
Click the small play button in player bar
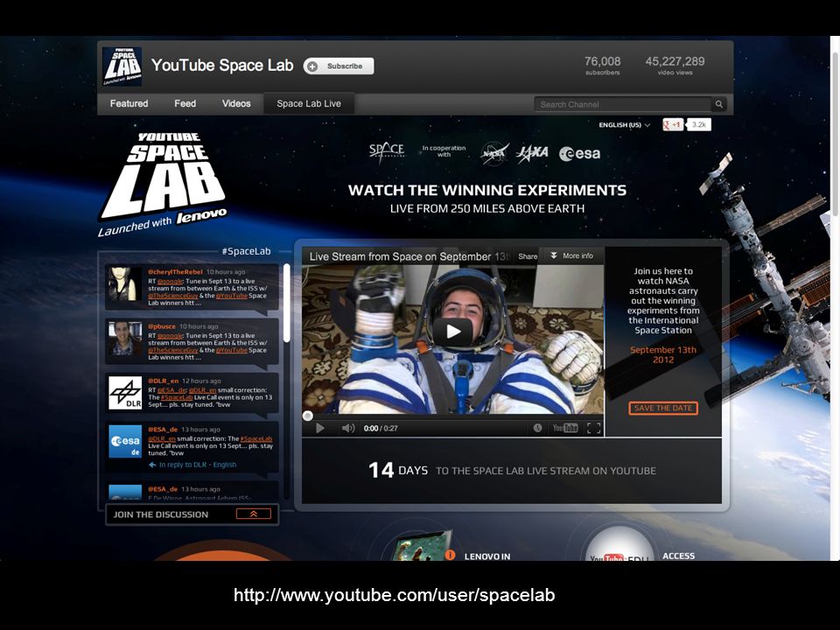click(320, 428)
